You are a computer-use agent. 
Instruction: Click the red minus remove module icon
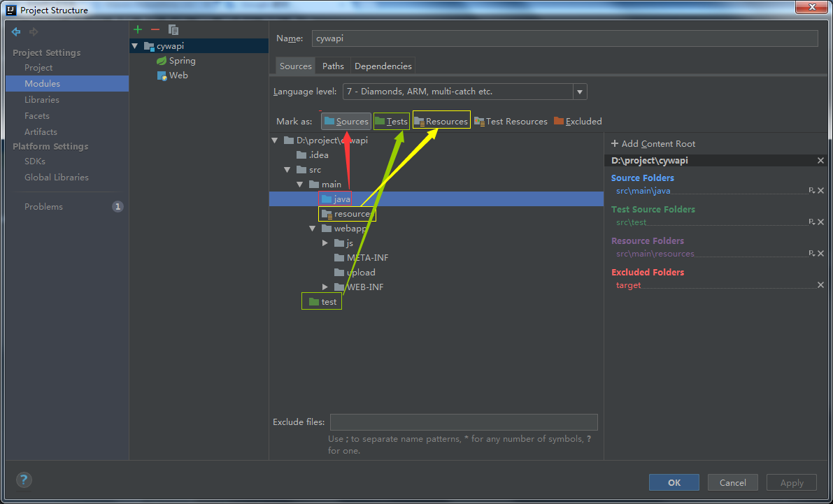[x=155, y=29]
